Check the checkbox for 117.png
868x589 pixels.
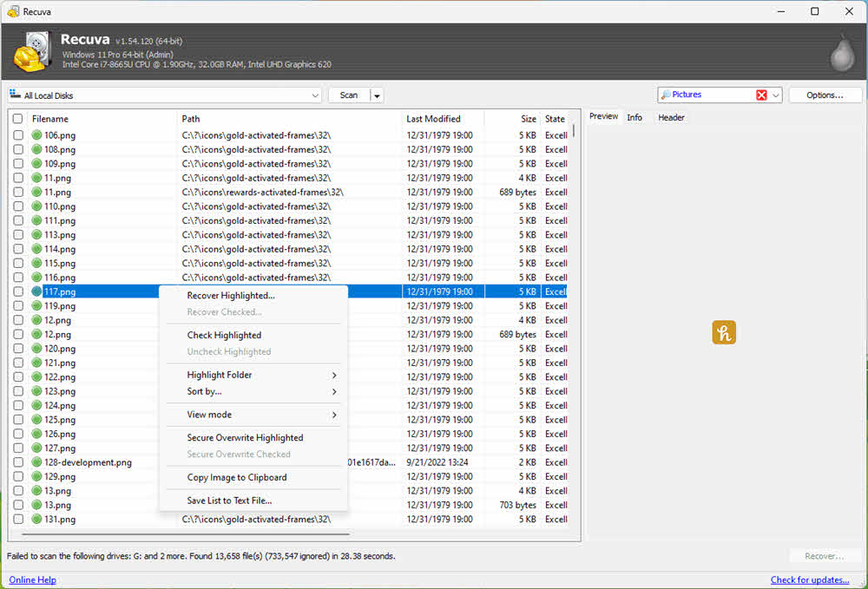[18, 291]
